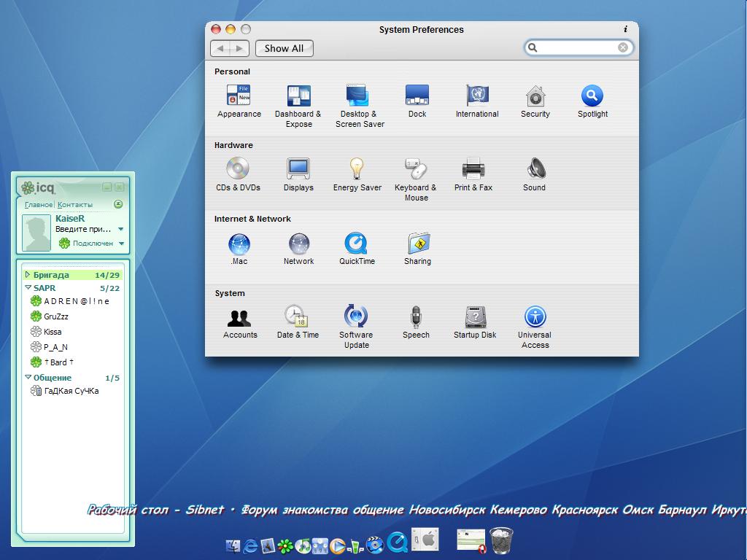Viewport: 747px width, 560px height.
Task: Open Universal Access preferences
Action: click(x=535, y=327)
